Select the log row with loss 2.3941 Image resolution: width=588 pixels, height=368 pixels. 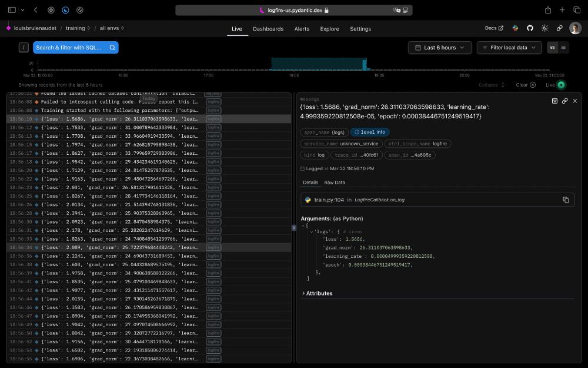tap(149, 213)
